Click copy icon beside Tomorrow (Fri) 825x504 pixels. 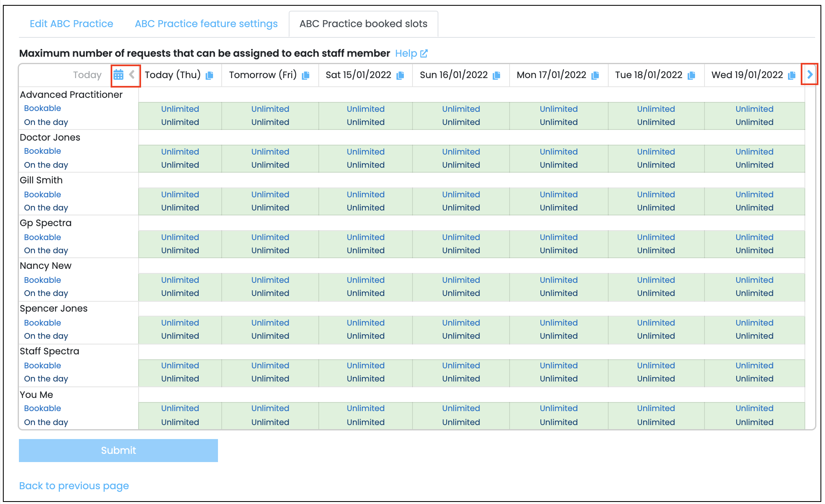306,75
